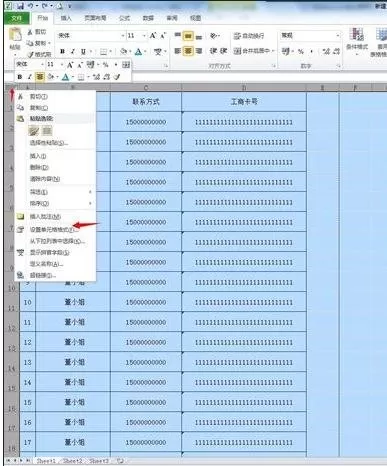387x466 pixels.
Task: Click the mini toolbar font color A button
Action: coord(66,77)
